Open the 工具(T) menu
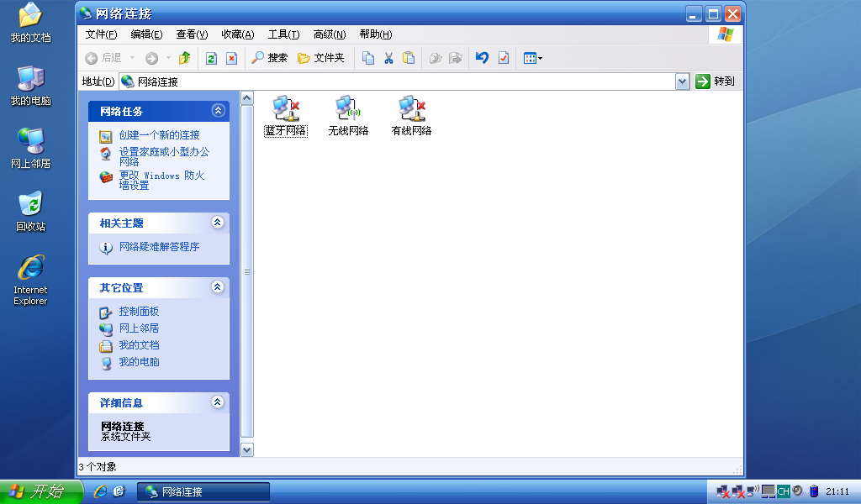The width and height of the screenshot is (861, 504). (x=283, y=34)
